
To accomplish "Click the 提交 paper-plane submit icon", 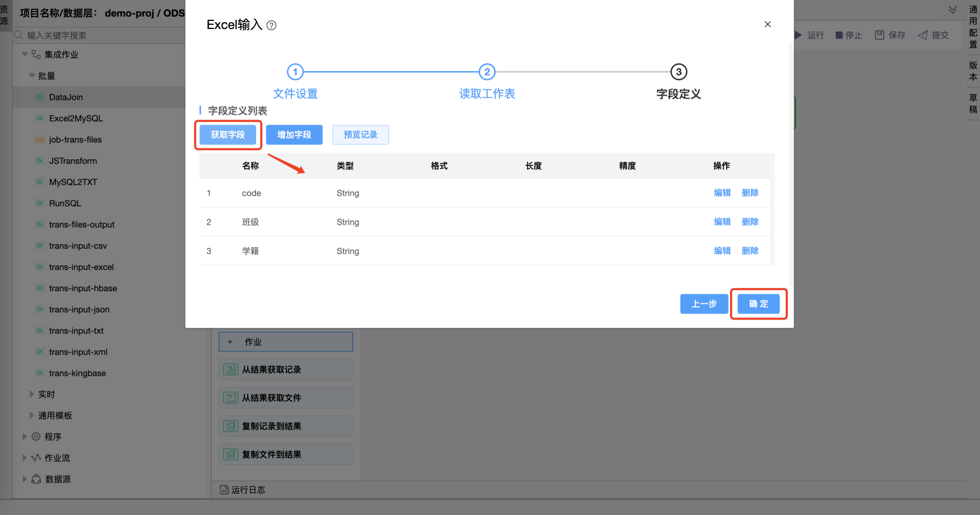I will [x=922, y=35].
